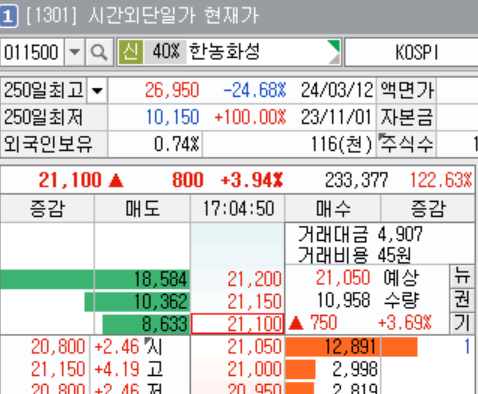
Task: Click the 250-day high value 26,950
Action: [x=172, y=90]
